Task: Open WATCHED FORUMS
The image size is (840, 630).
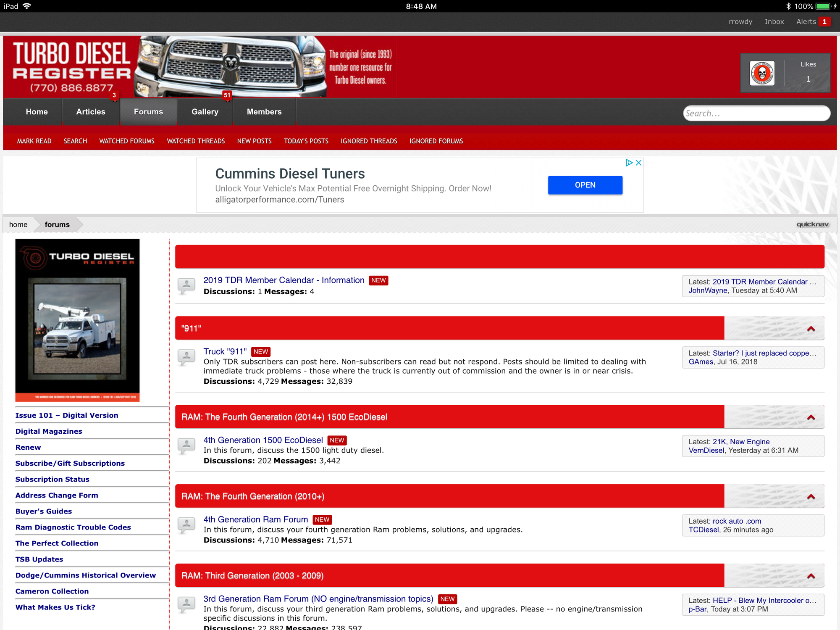Action: [127, 141]
